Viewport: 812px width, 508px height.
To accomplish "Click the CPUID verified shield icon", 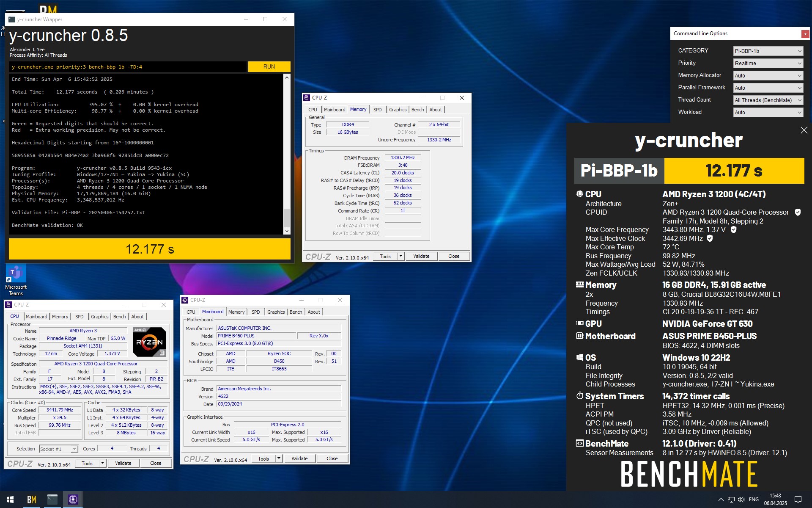I will (x=798, y=212).
